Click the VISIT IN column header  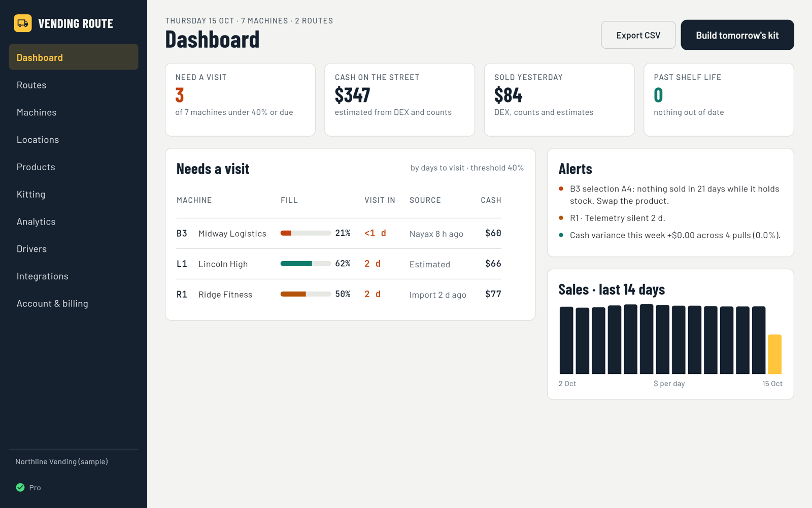point(380,200)
